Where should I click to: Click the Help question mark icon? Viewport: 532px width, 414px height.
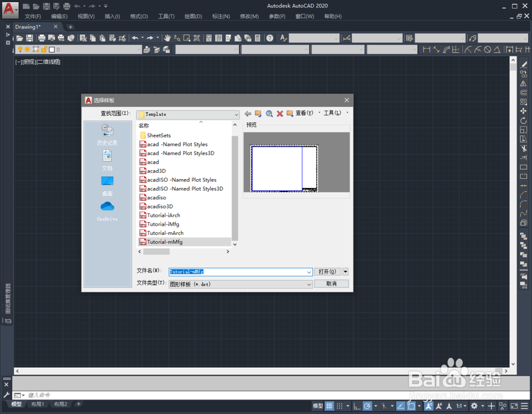tap(270, 38)
